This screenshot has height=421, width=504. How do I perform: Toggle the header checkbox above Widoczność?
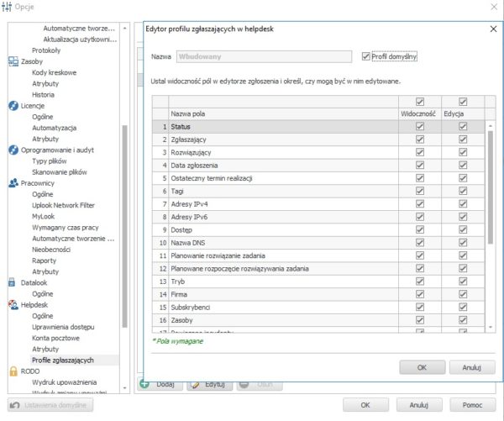pos(420,102)
